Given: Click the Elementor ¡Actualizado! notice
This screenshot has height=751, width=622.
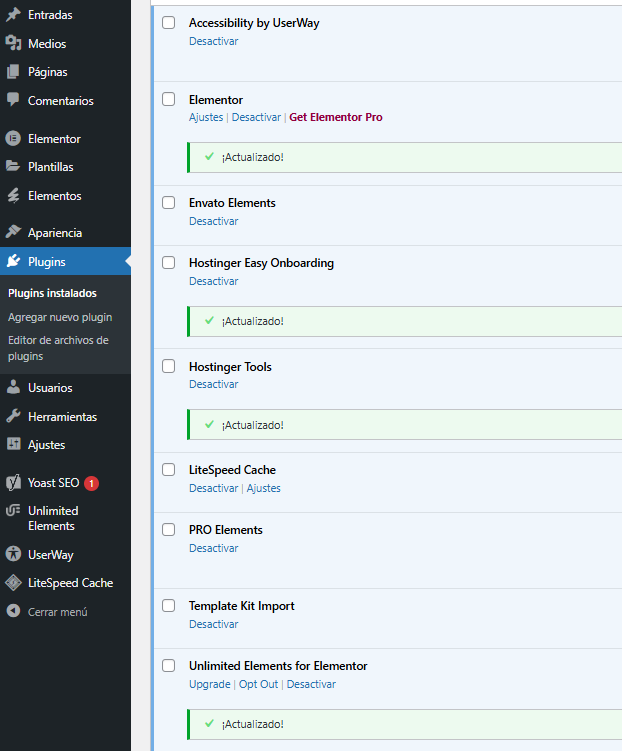Looking at the screenshot, I should [405, 157].
